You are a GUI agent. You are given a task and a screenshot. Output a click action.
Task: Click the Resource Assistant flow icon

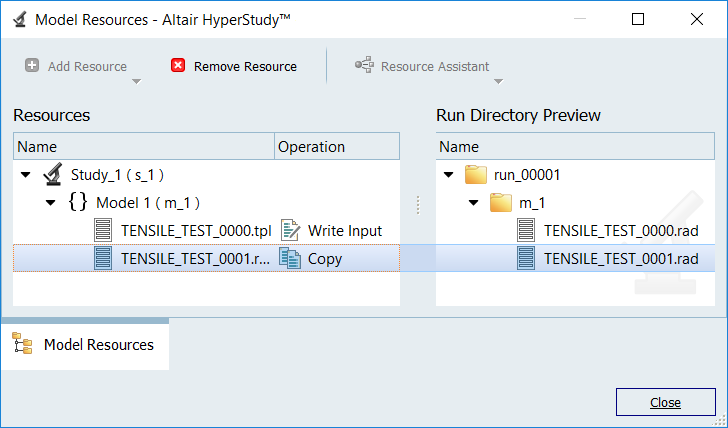point(364,65)
